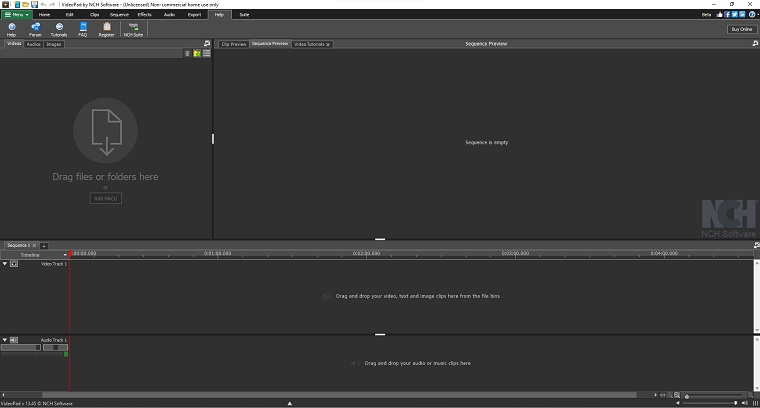The image size is (760, 408).
Task: Open the Home ribbon tab
Action: tap(45, 15)
